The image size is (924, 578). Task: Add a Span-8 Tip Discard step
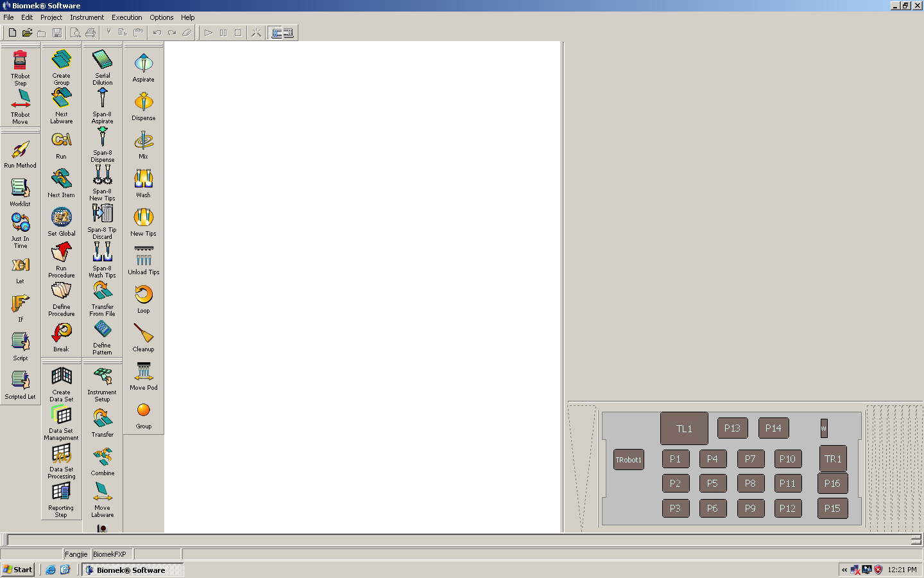(x=102, y=220)
